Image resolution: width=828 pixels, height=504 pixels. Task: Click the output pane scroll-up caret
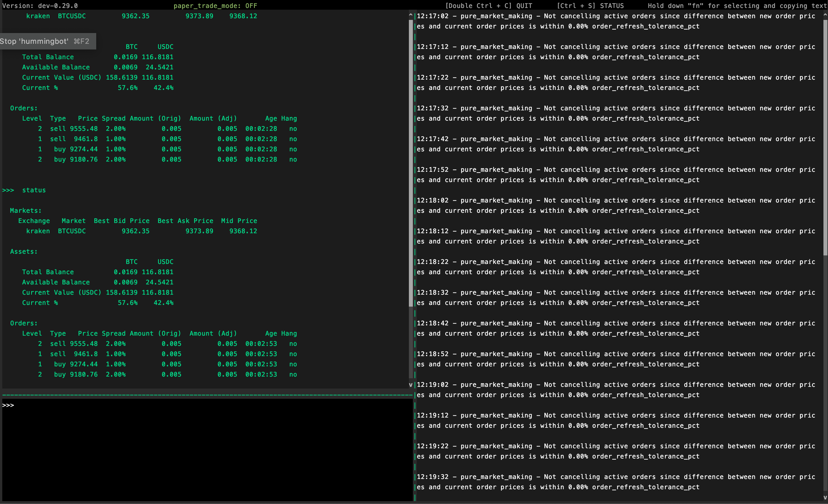(410, 15)
